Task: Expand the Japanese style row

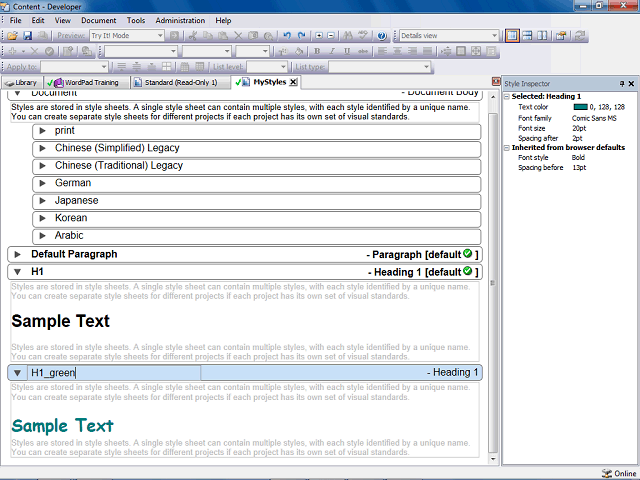Action: 42,201
